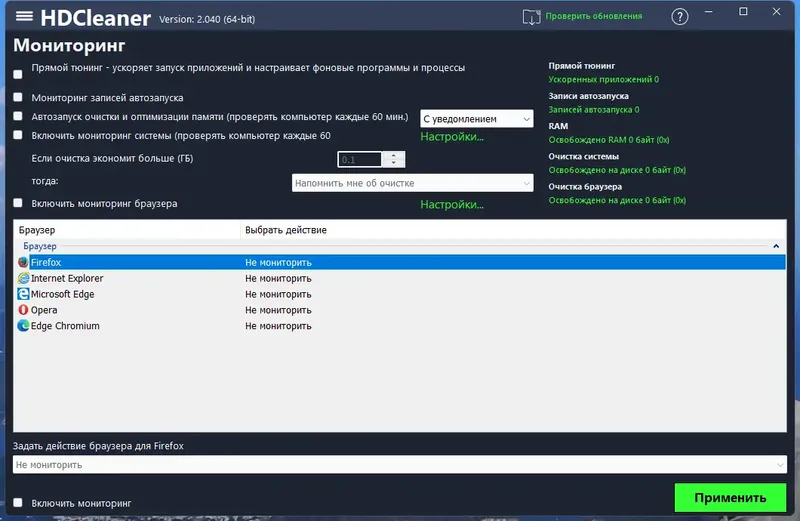Check the bottom Включить мониторинг checkbox
The width and height of the screenshot is (800, 521).
point(18,503)
